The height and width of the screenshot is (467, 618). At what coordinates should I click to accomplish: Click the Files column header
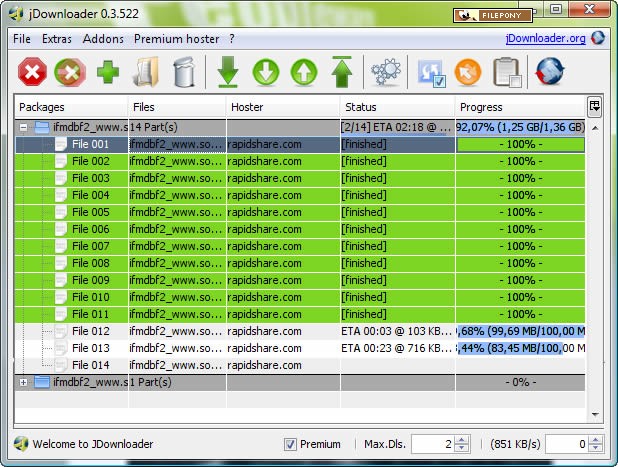(x=177, y=107)
